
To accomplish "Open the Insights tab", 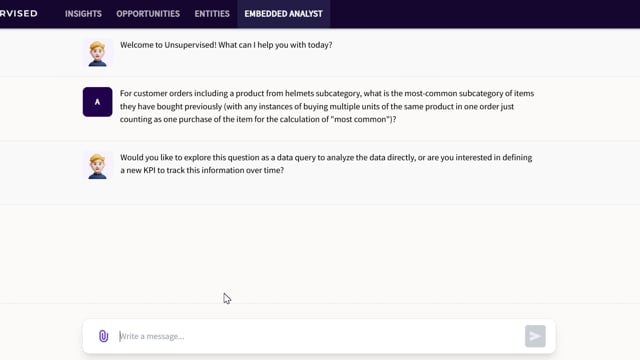I will [x=83, y=13].
